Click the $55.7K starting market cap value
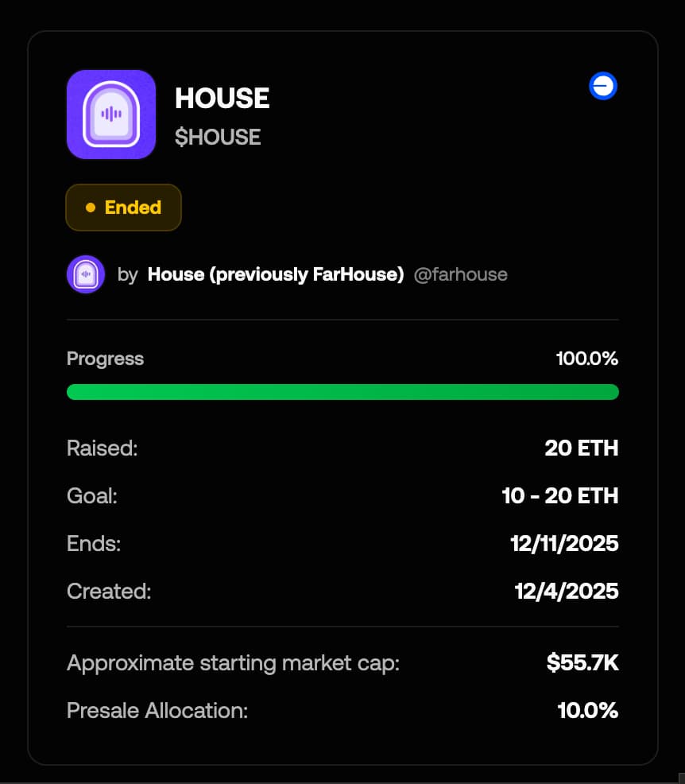The image size is (685, 784). coord(582,662)
